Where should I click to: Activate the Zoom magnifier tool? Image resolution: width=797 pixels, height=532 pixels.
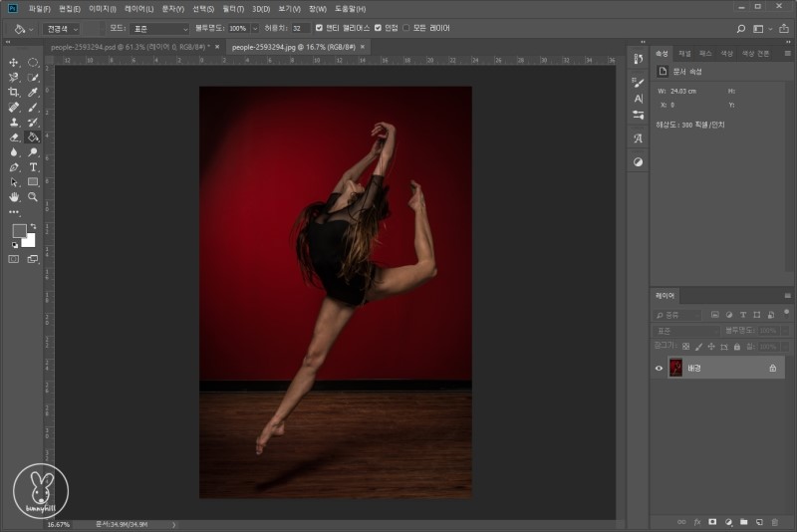coord(33,197)
